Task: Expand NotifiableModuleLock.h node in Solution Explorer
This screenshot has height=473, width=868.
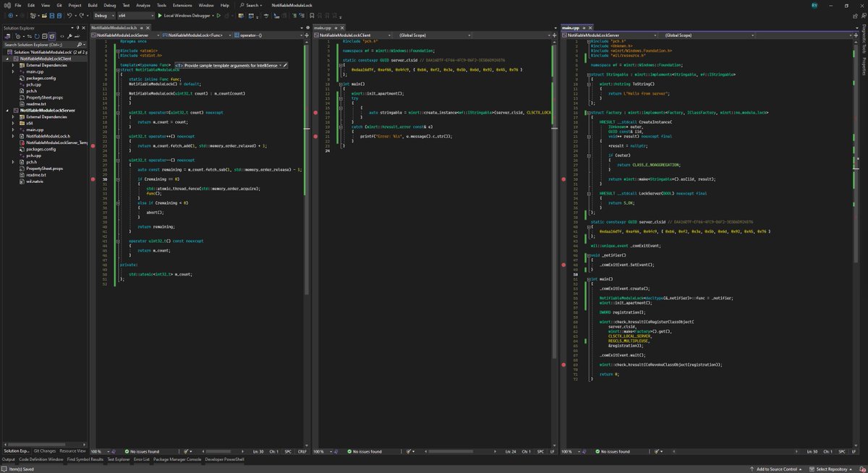Action: point(13,136)
